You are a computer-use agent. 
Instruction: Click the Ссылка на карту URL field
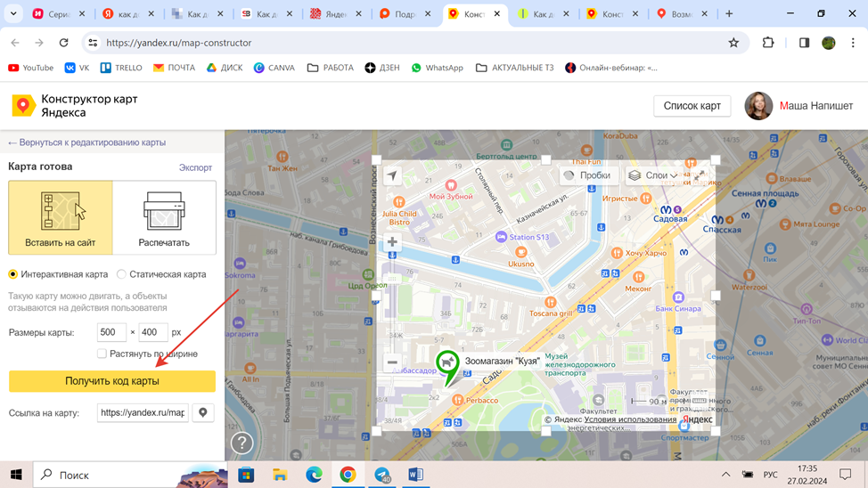[143, 413]
